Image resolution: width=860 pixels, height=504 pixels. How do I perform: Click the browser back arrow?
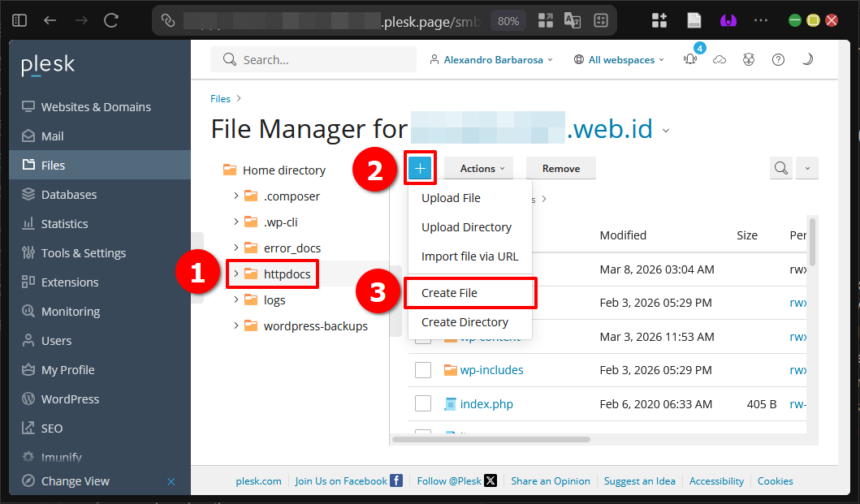click(50, 21)
